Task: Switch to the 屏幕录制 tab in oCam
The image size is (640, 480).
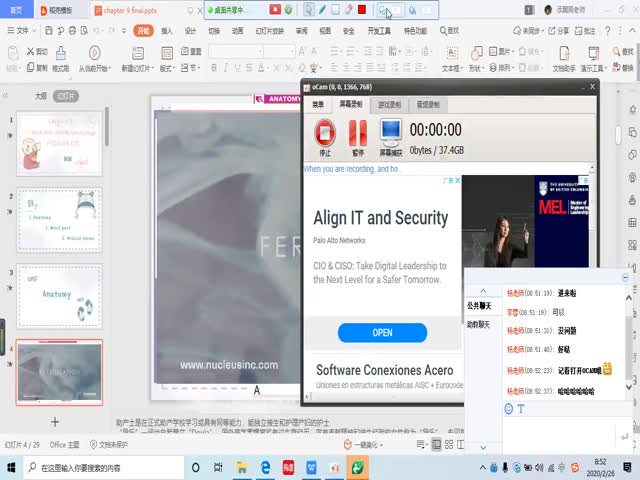Action: pyautogui.click(x=351, y=104)
